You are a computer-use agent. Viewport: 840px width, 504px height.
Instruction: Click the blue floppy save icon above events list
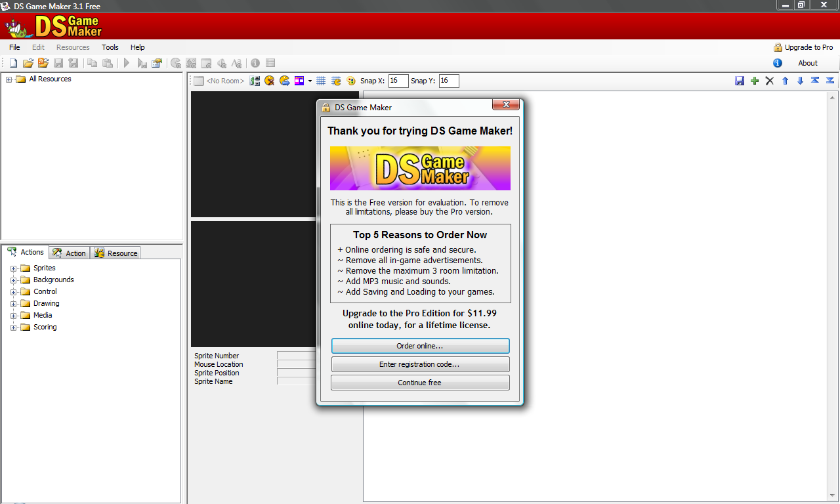(740, 81)
